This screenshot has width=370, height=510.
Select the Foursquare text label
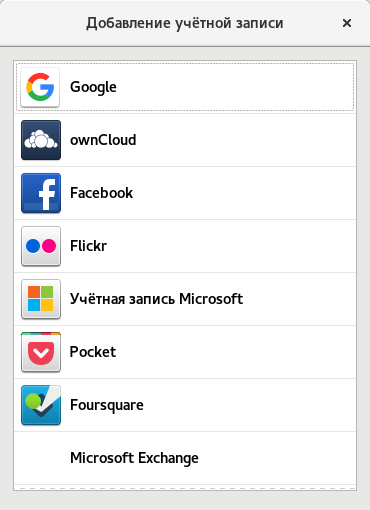coord(107,405)
